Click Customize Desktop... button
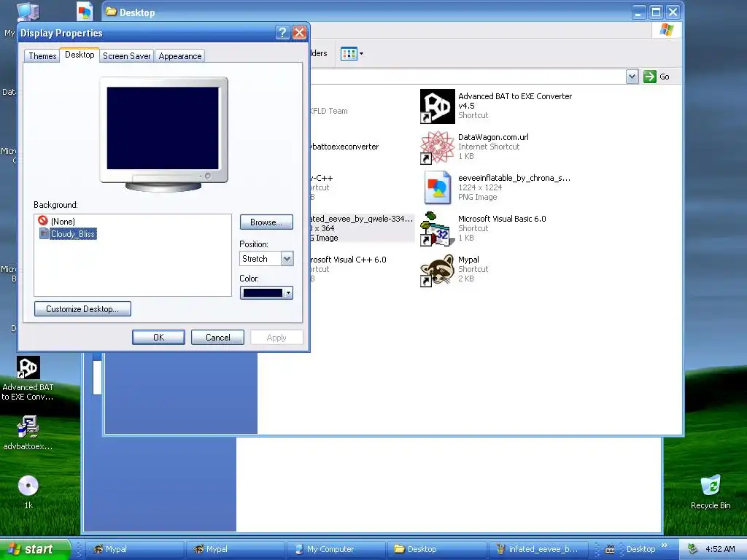This screenshot has height=560, width=747. click(82, 309)
